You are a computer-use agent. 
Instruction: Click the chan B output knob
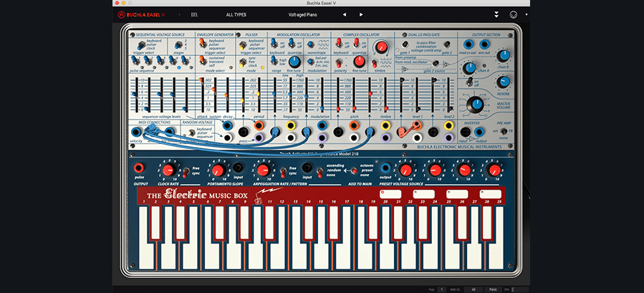(503, 56)
